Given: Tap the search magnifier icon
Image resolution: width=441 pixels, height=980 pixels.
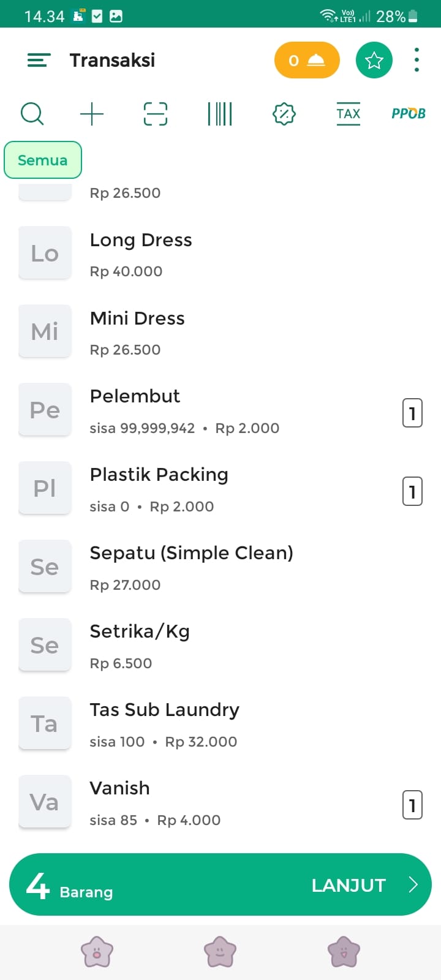Looking at the screenshot, I should pyautogui.click(x=32, y=114).
